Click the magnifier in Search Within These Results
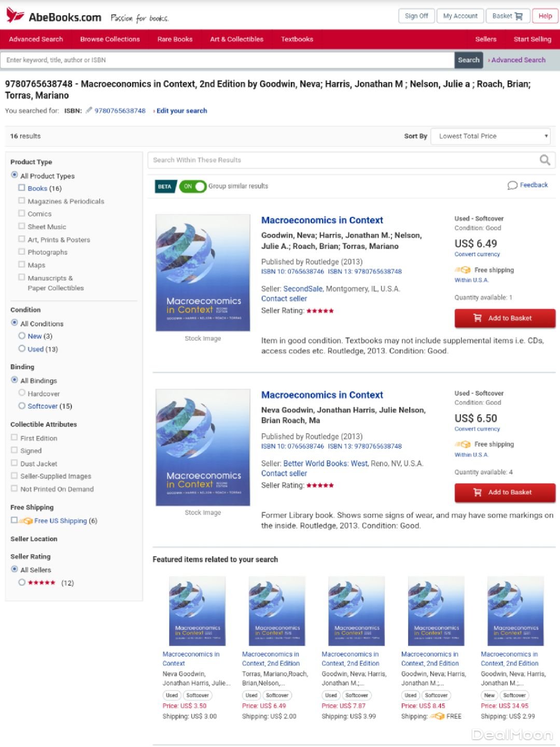This screenshot has height=747, width=560. 544,160
